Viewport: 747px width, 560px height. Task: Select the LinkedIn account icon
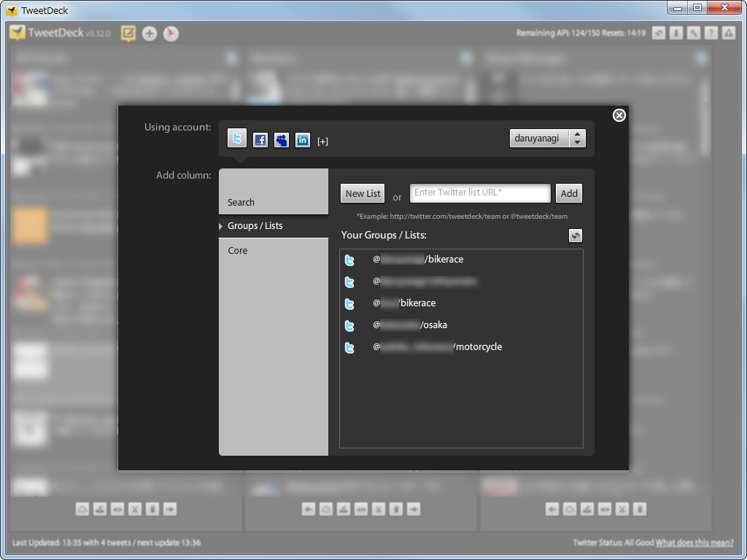(x=303, y=140)
